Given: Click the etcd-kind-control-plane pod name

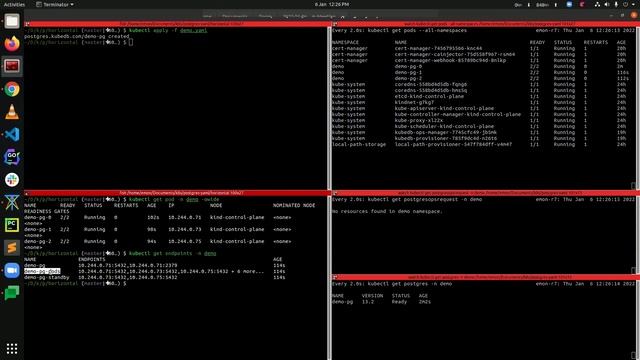Looking at the screenshot, I should (429, 96).
